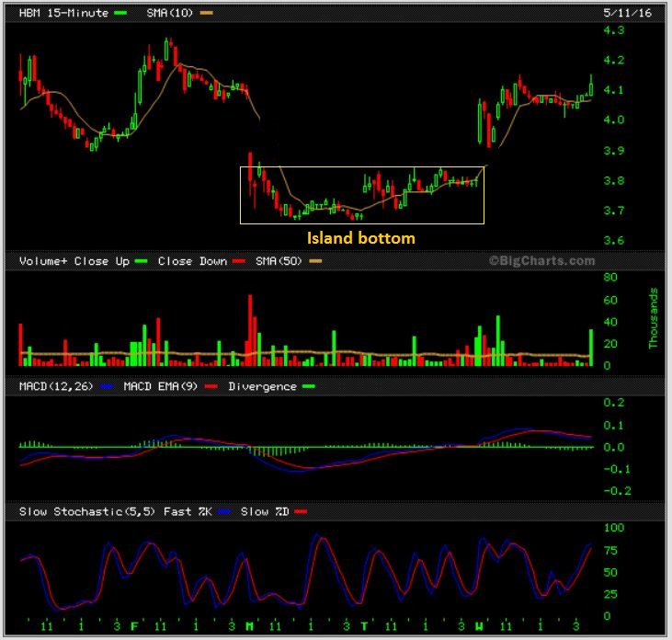The image size is (672, 640).
Task: Click the green HBM 15-Minute legend swatch
Action: click(120, 13)
